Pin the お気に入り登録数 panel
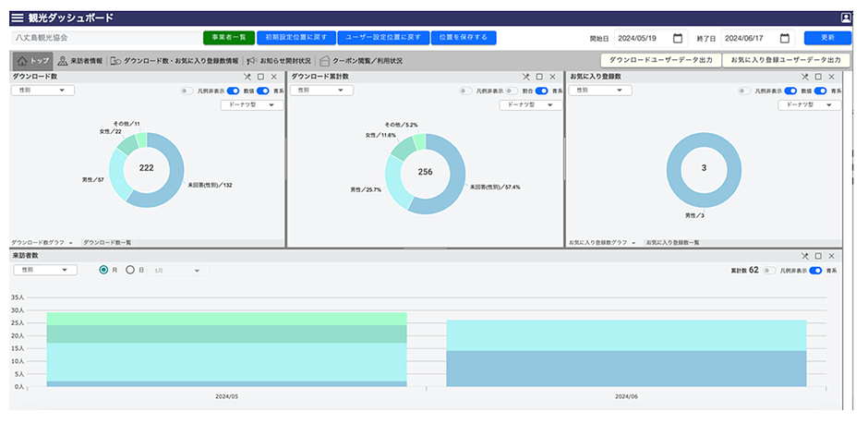This screenshot has width=868, height=424. click(805, 77)
